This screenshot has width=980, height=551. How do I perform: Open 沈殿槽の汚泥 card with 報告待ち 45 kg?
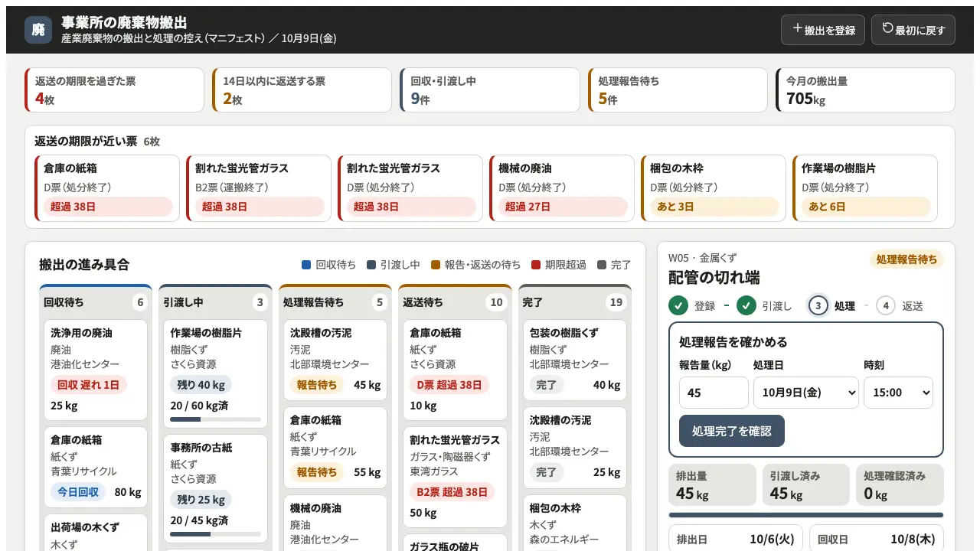335,360
